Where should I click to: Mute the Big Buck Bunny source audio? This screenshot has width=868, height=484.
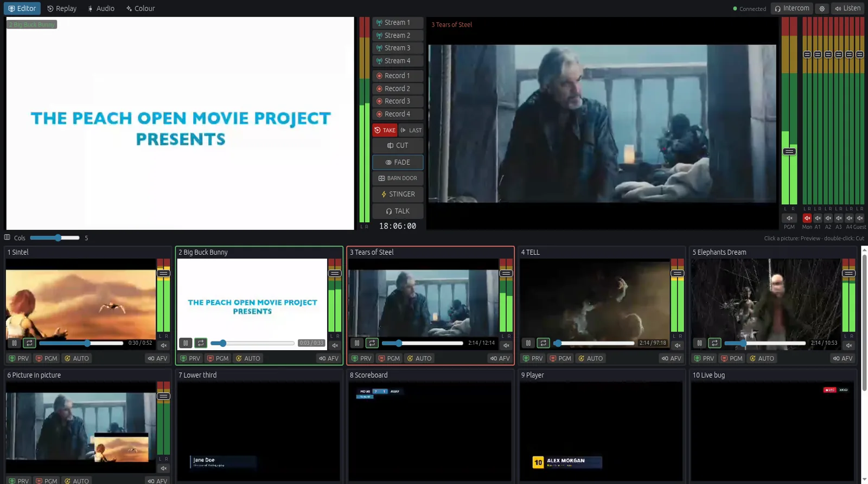[335, 345]
